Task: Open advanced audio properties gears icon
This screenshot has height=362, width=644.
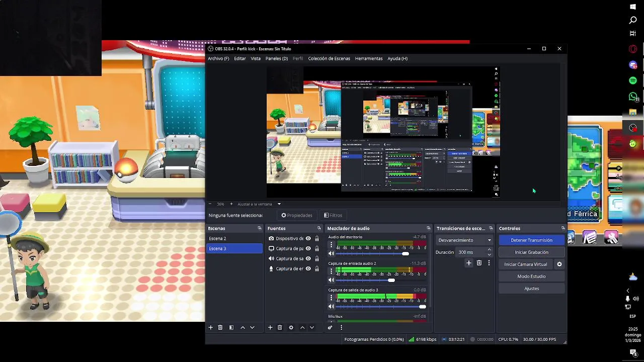Action: (x=330, y=327)
